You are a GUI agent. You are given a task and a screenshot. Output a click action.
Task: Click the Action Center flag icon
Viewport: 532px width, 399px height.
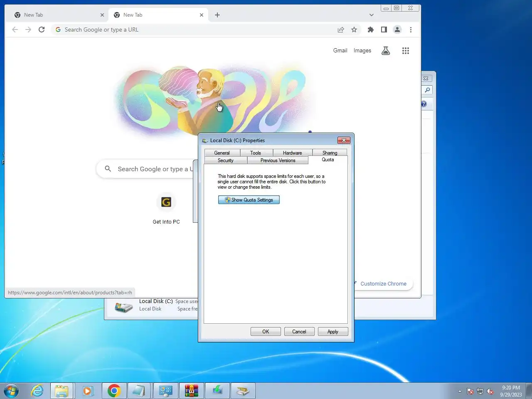coord(470,391)
